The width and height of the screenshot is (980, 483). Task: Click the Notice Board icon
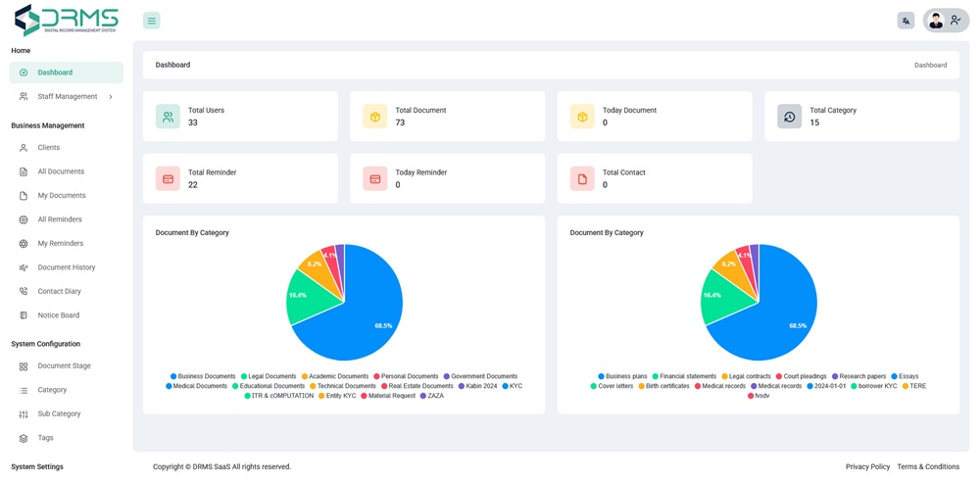click(24, 315)
